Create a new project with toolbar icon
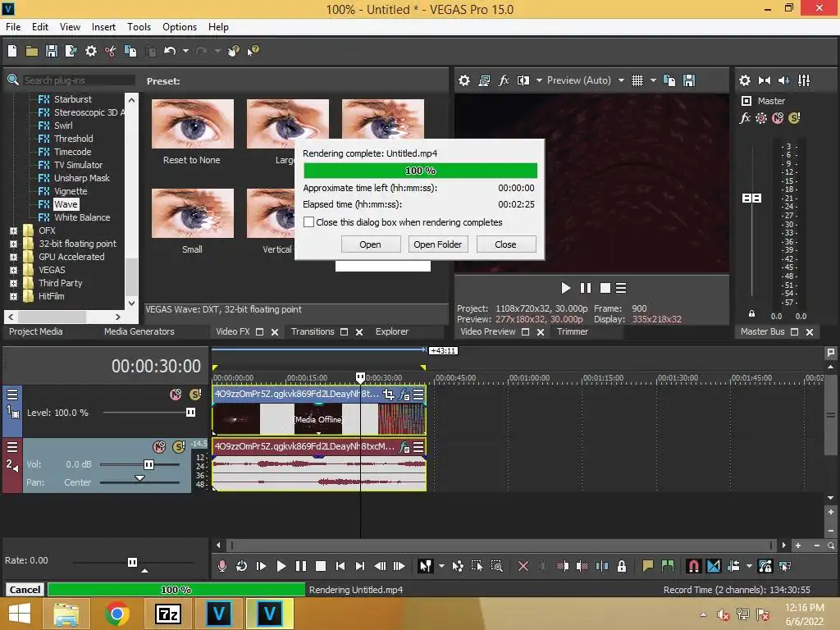The height and width of the screenshot is (630, 840). tap(12, 51)
